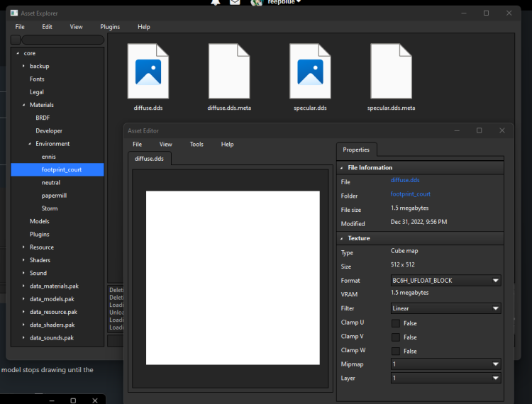Maximize the Asset Editor window
Screen dimensions: 532x404
pos(479,130)
